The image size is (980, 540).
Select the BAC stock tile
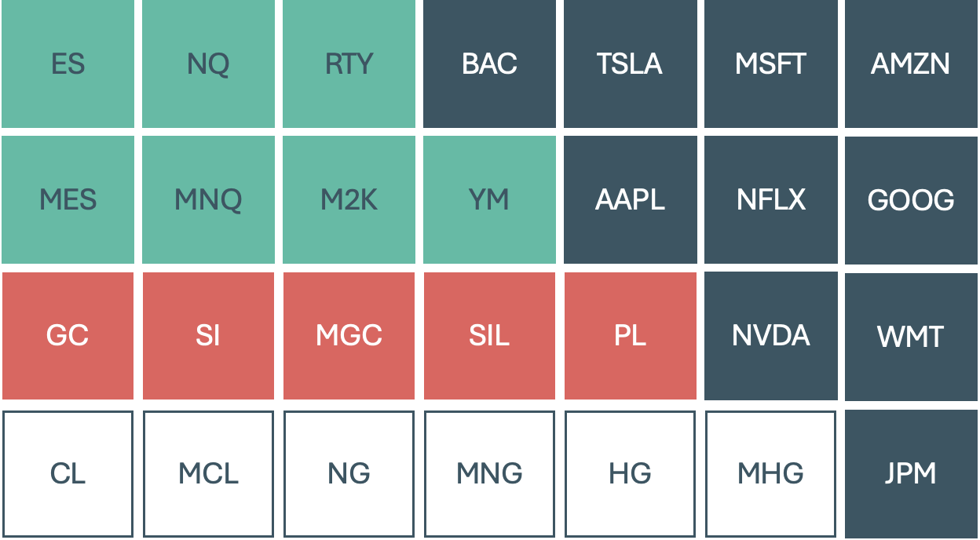[489, 64]
